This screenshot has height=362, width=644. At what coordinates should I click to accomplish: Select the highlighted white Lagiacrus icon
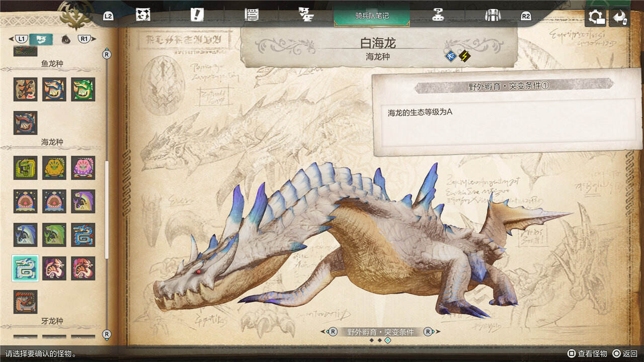tap(25, 268)
